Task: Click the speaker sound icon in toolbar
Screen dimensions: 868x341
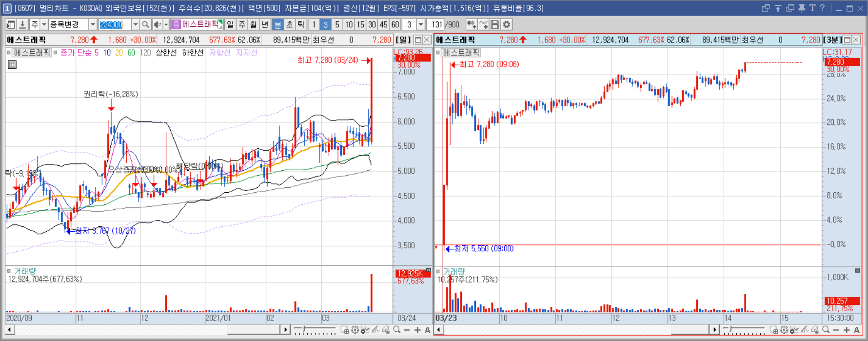Action: [157, 24]
